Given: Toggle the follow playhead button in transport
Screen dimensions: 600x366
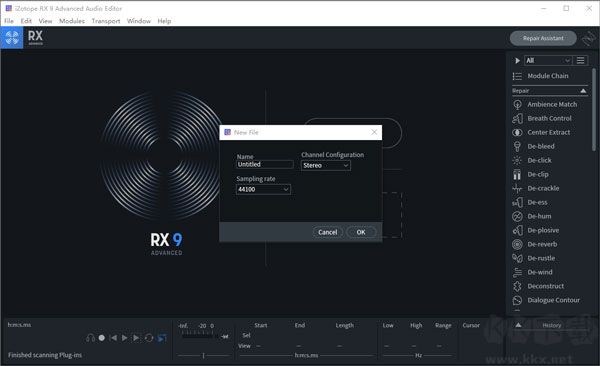Looking at the screenshot, I should (x=162, y=338).
